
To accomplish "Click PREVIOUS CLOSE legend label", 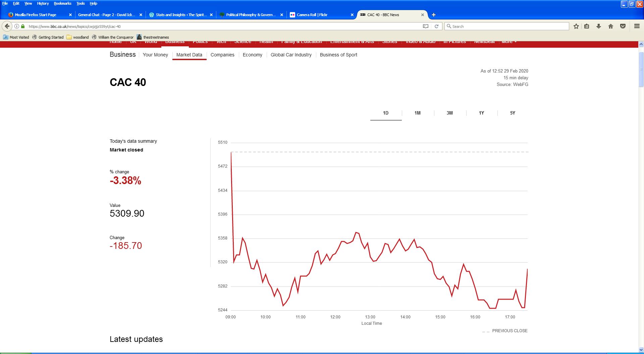I will [510, 331].
